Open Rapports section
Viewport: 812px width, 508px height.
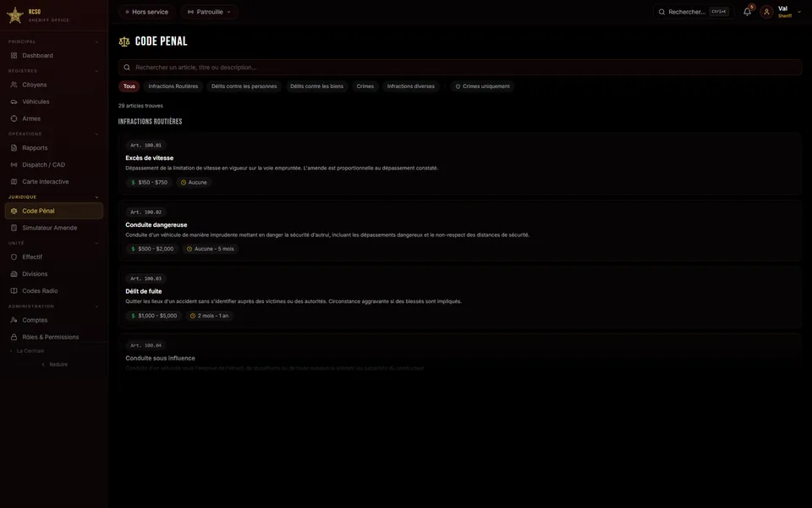[54, 147]
